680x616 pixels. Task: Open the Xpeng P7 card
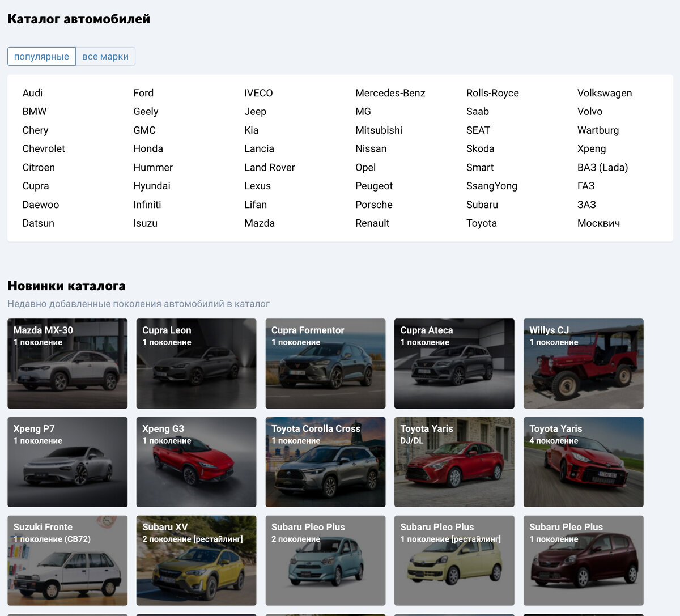(x=67, y=462)
